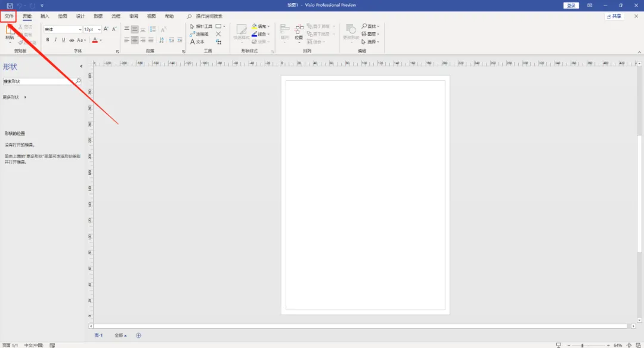Click the 操作说明搜索 tell-me search box

coord(209,17)
